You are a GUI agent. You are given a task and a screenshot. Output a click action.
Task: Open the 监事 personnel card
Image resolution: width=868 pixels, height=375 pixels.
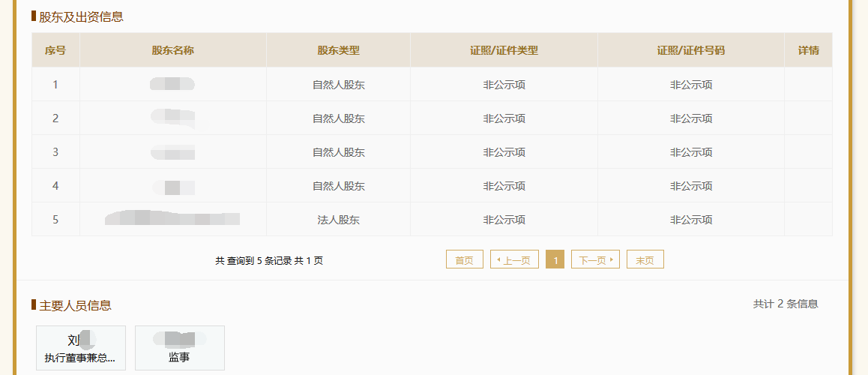tap(180, 348)
